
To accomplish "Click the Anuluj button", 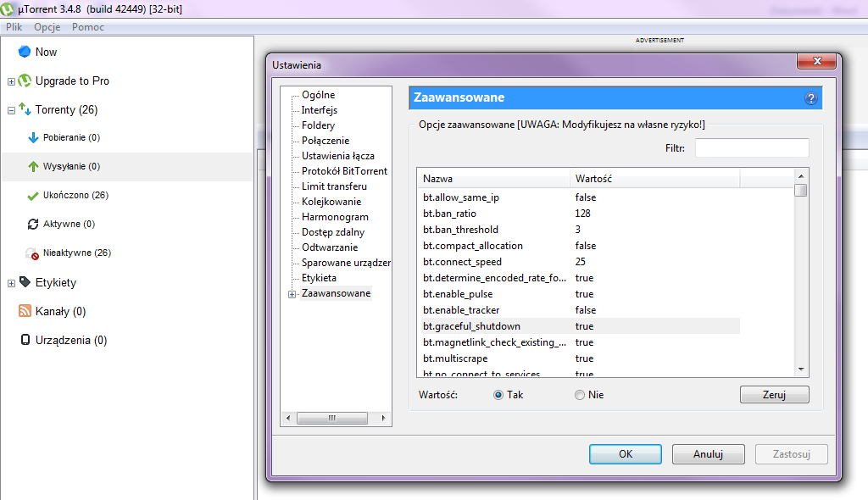I will pos(709,454).
